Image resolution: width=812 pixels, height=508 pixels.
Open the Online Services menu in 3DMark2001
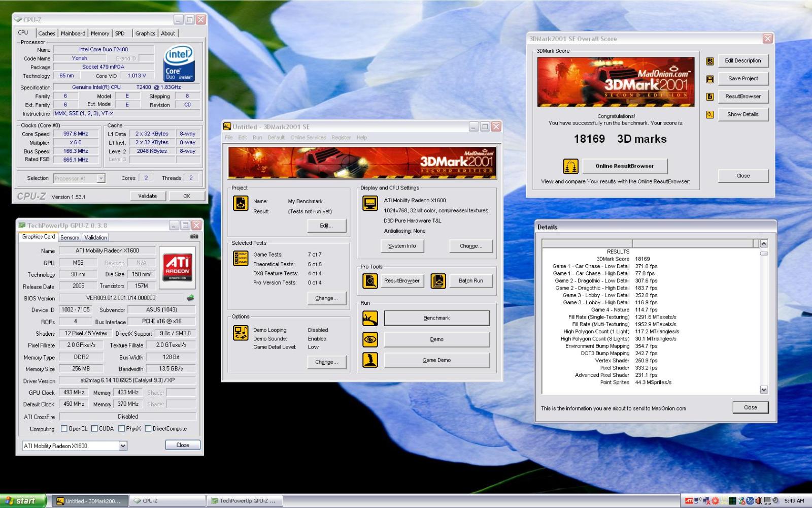click(308, 137)
